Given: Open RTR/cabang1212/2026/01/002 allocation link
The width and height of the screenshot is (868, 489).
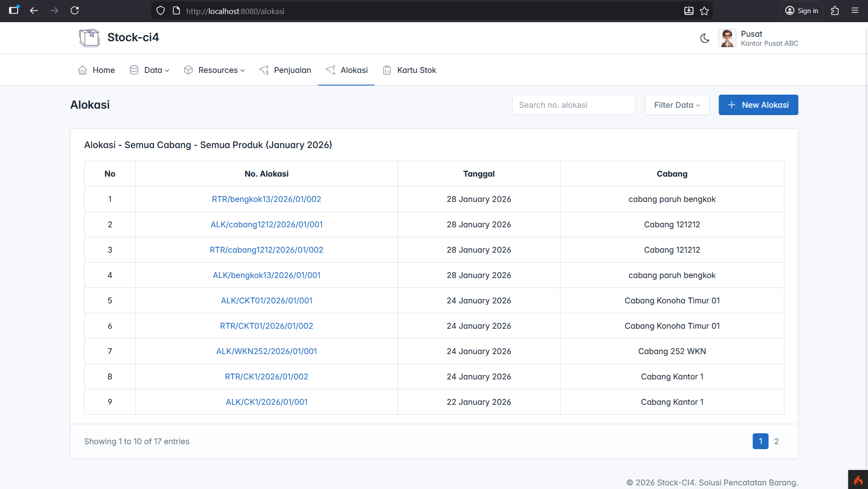Looking at the screenshot, I should pyautogui.click(x=266, y=250).
